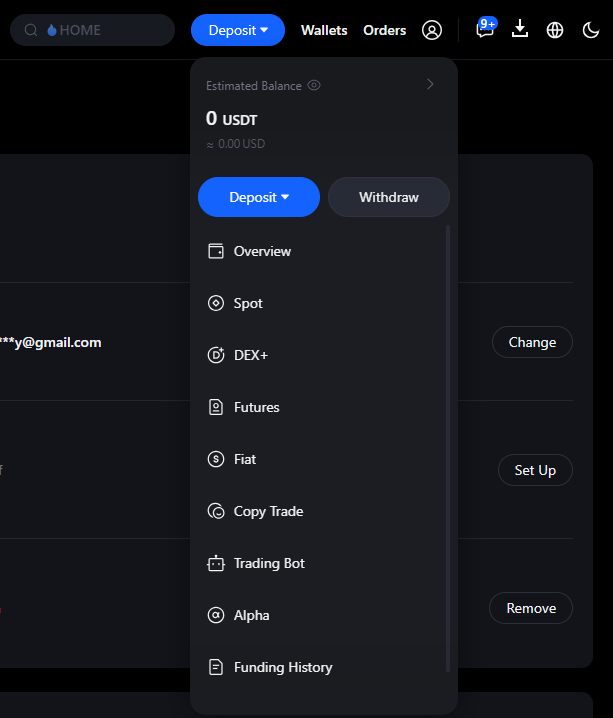Click the dropdown menu scrollbar

pyautogui.click(x=448, y=449)
